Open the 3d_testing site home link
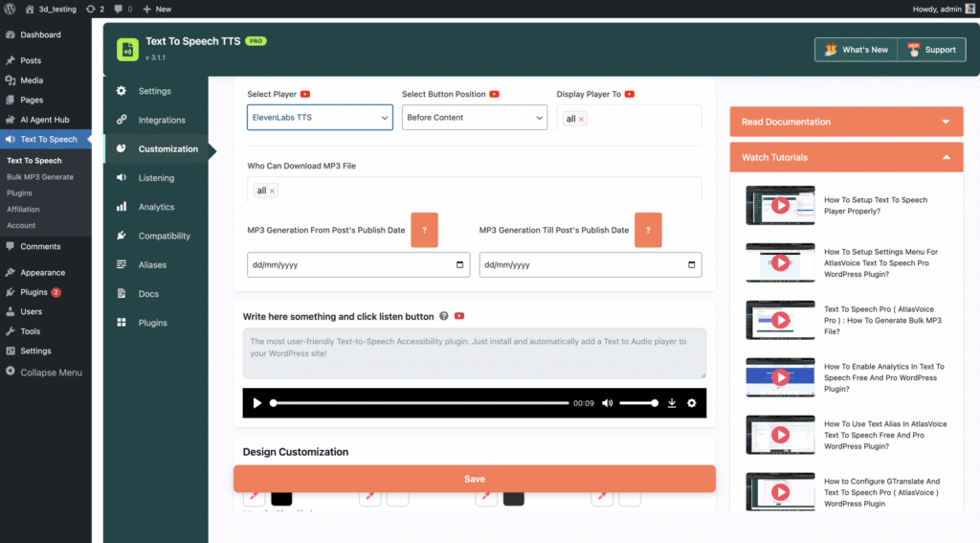The image size is (980, 543). tap(51, 9)
